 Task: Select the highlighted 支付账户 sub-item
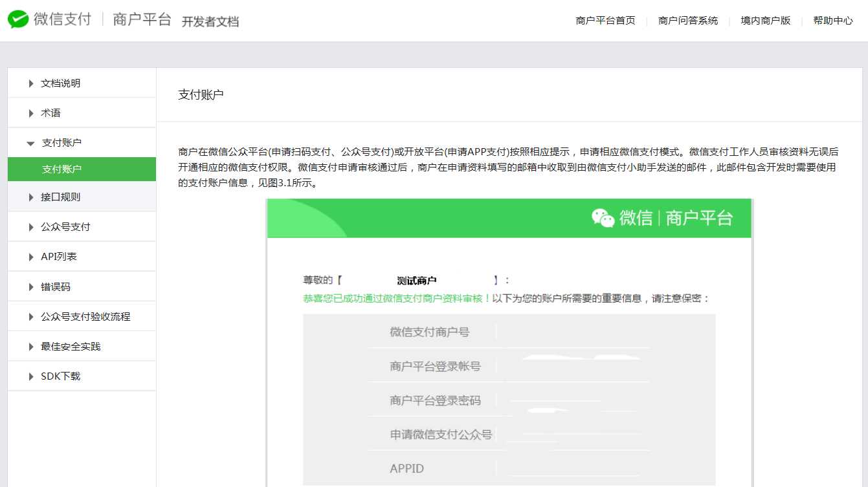[x=82, y=169]
